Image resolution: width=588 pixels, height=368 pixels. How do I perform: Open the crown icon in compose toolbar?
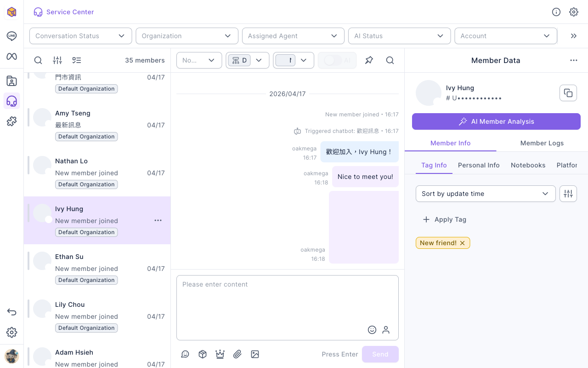coord(220,354)
